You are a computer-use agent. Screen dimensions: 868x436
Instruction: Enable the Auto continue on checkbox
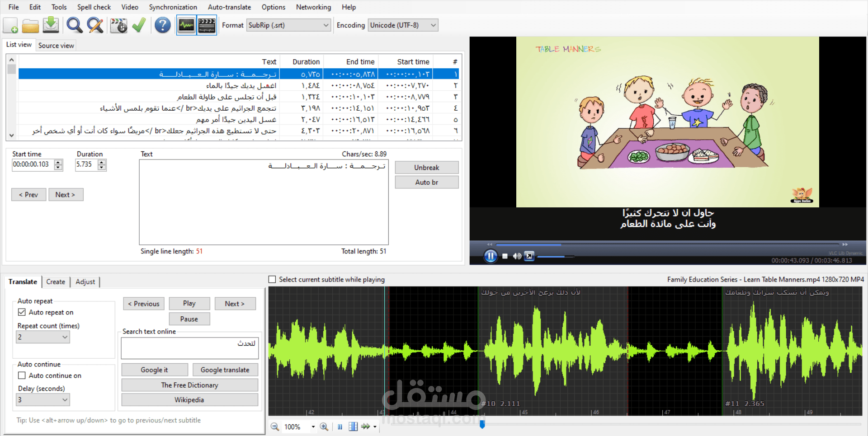22,375
